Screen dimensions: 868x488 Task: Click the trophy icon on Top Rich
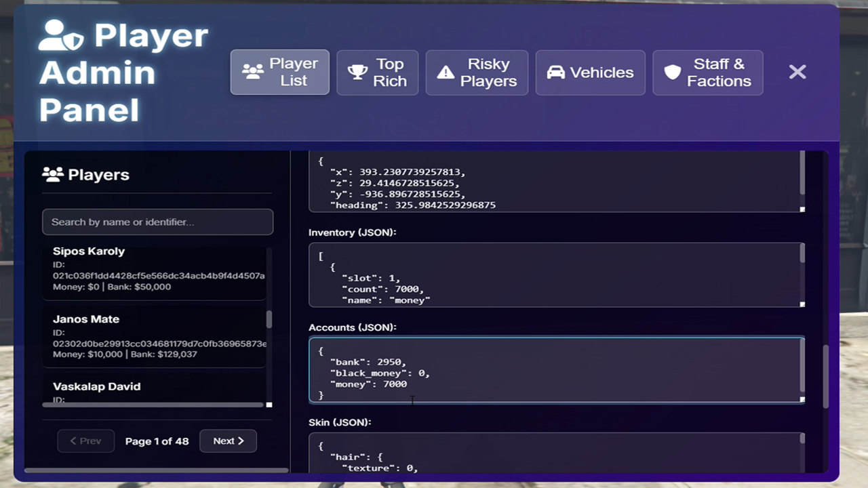pos(357,73)
